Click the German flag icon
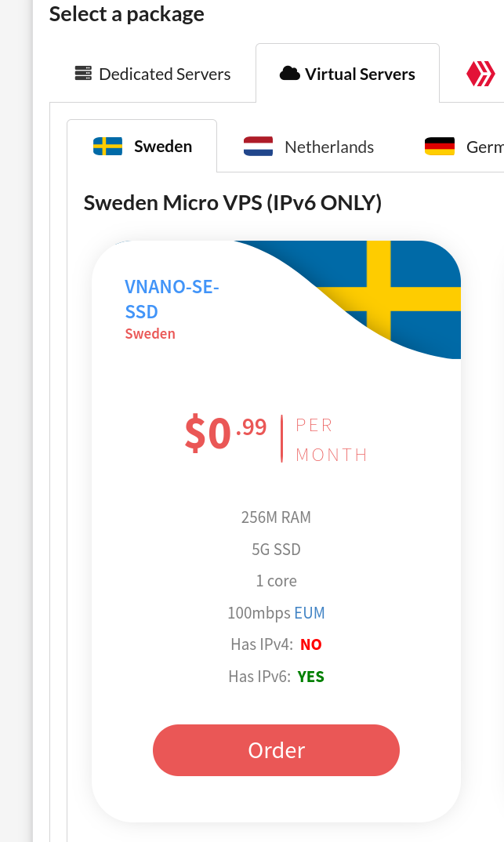 (440, 147)
